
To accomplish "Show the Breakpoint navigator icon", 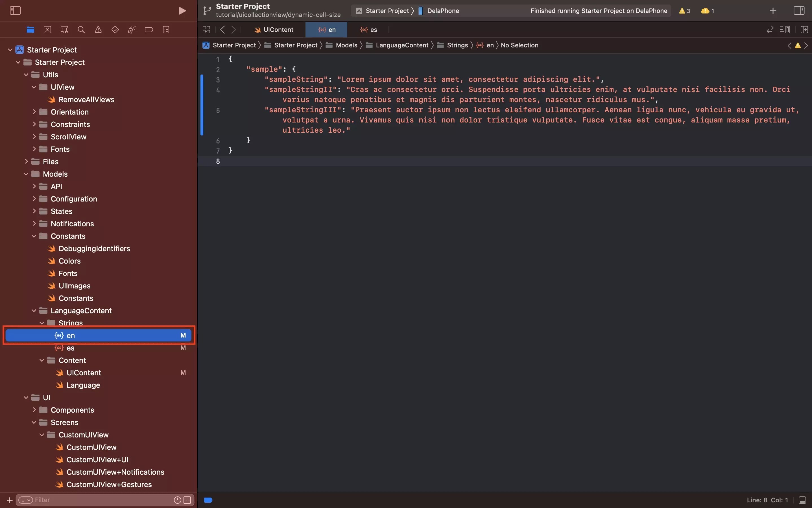I will (149, 30).
